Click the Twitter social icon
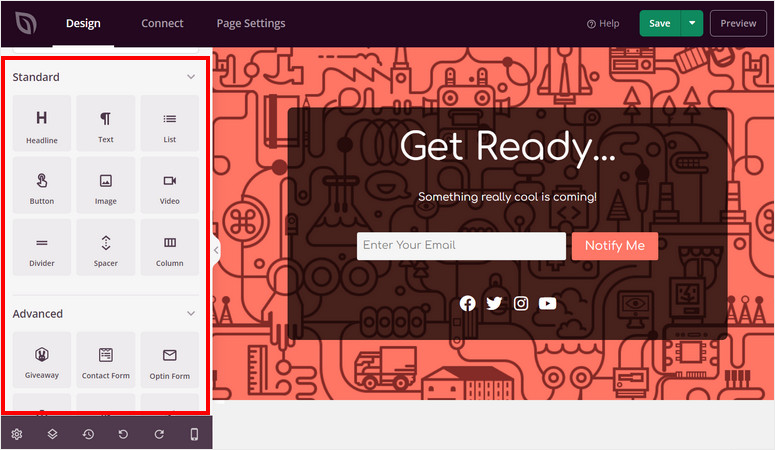 [x=494, y=303]
